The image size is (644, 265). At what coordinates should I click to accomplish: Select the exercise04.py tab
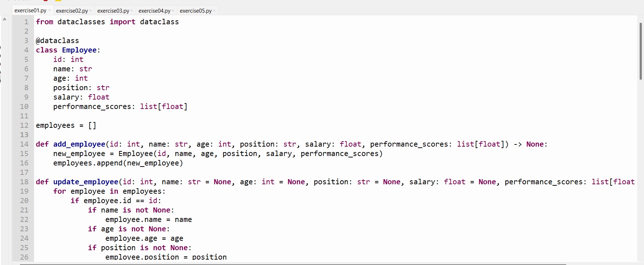point(154,11)
